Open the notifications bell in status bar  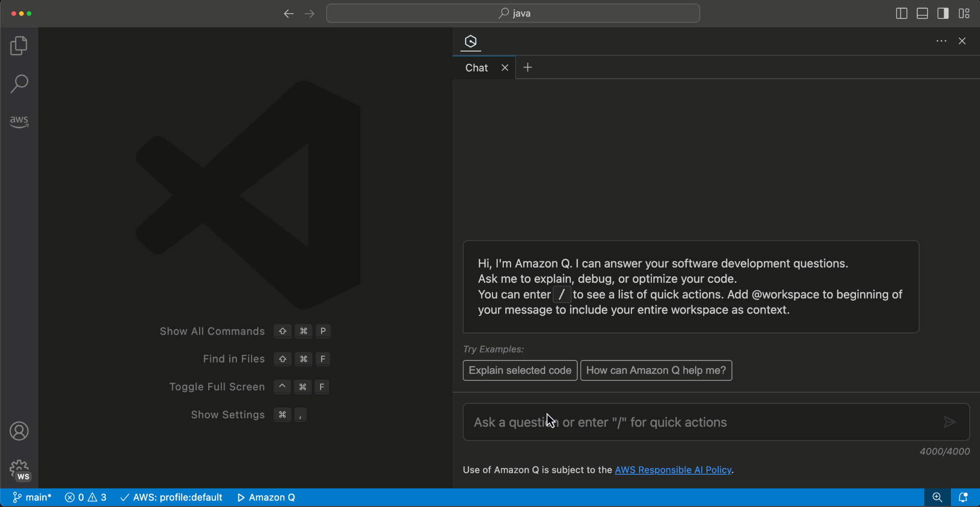[963, 497]
